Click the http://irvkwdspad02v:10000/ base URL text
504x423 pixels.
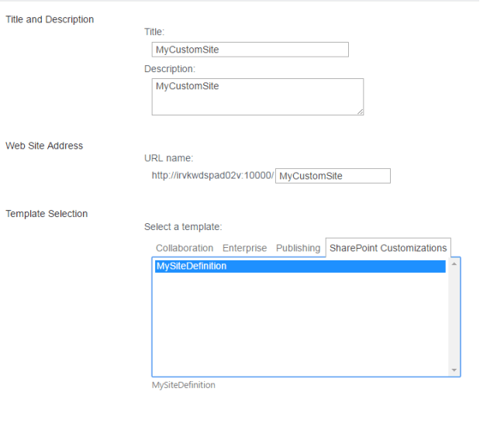pos(212,176)
